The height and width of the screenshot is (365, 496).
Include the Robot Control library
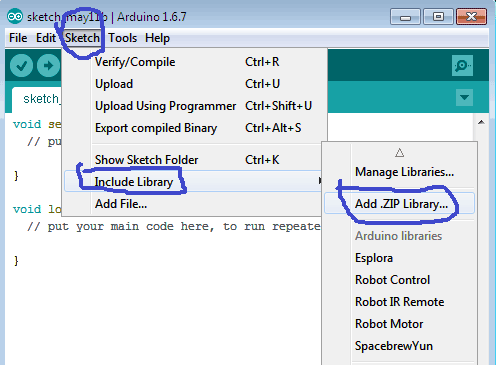point(399,280)
